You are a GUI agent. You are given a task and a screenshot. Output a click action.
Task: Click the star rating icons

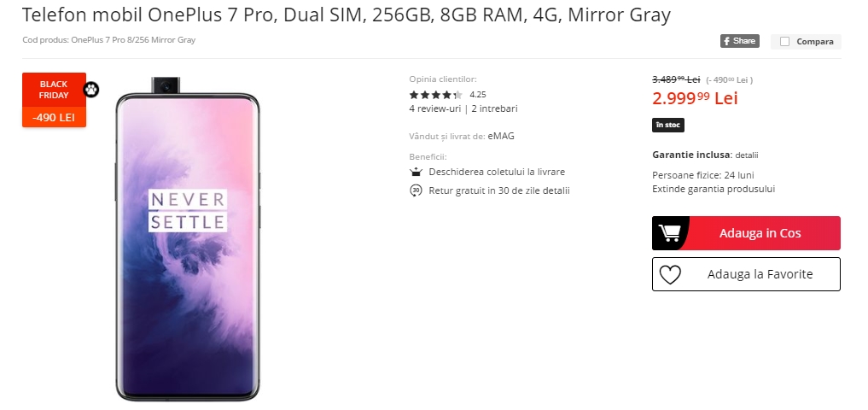pos(435,95)
